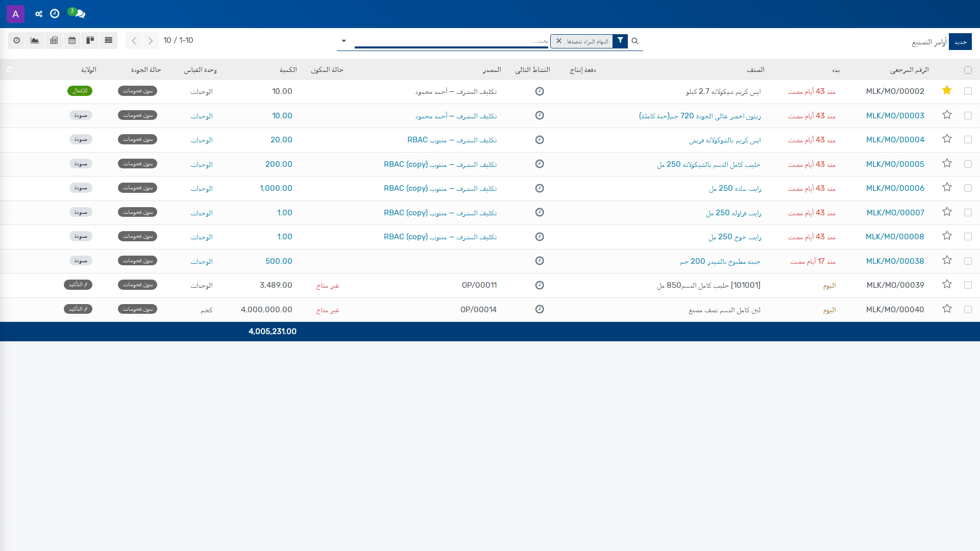Click quantity 4,000,000.00 cell

266,310
